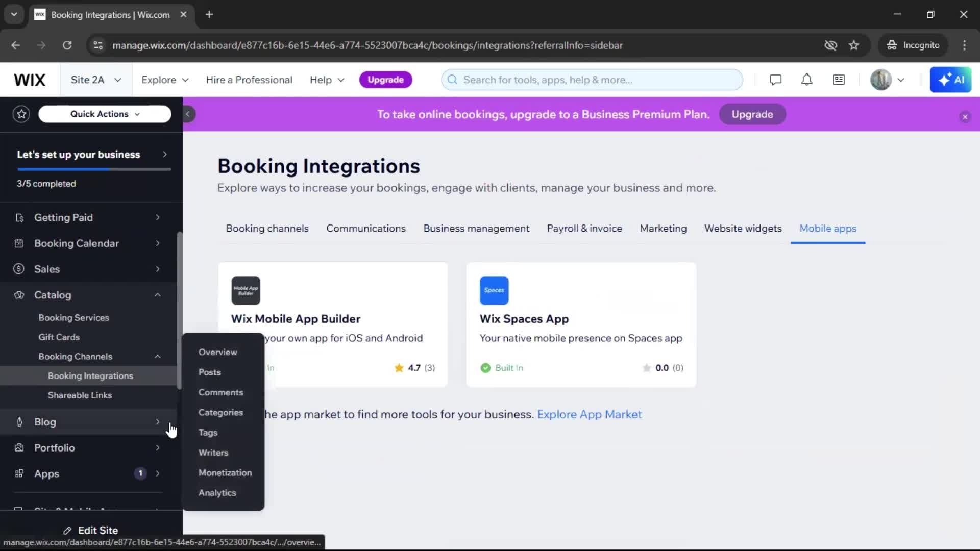The image size is (980, 551).
Task: Open the notifications bell
Action: click(806, 80)
